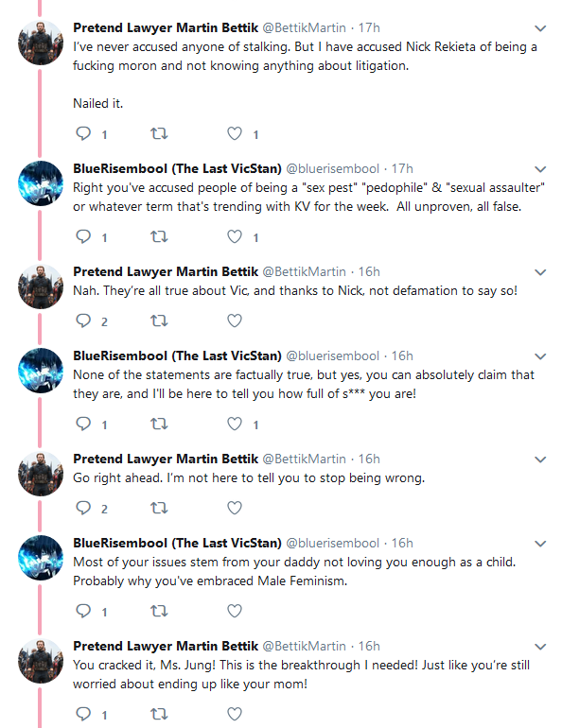562x728 pixels.
Task: Retweet the 'None of the statements' tweet
Action: pyautogui.click(x=159, y=424)
